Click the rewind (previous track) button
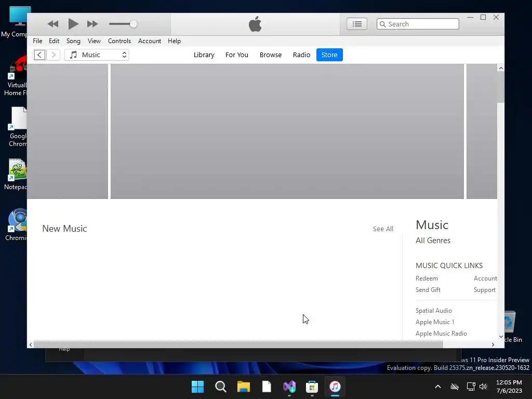Image resolution: width=532 pixels, height=399 pixels. point(53,24)
